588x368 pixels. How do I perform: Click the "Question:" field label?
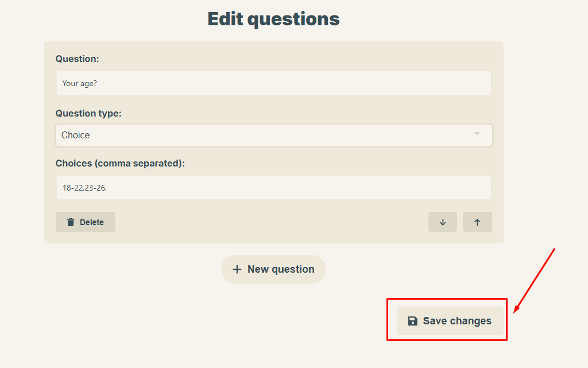point(78,59)
